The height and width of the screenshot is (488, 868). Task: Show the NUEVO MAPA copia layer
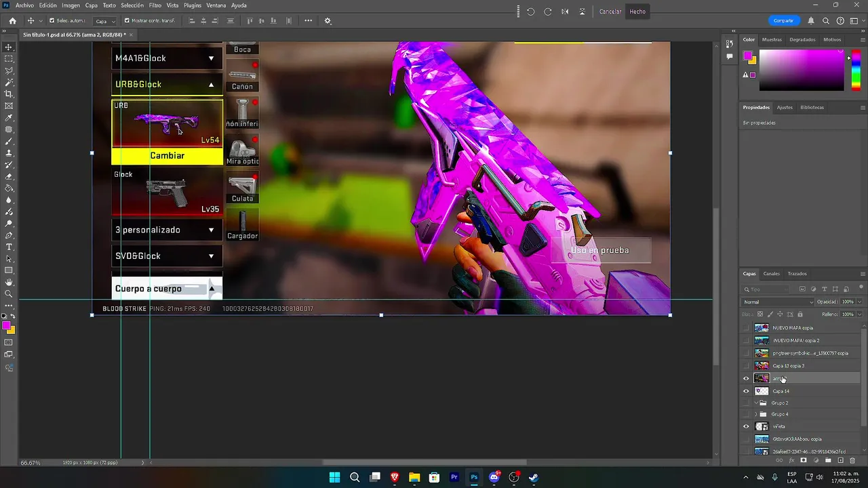click(x=746, y=327)
